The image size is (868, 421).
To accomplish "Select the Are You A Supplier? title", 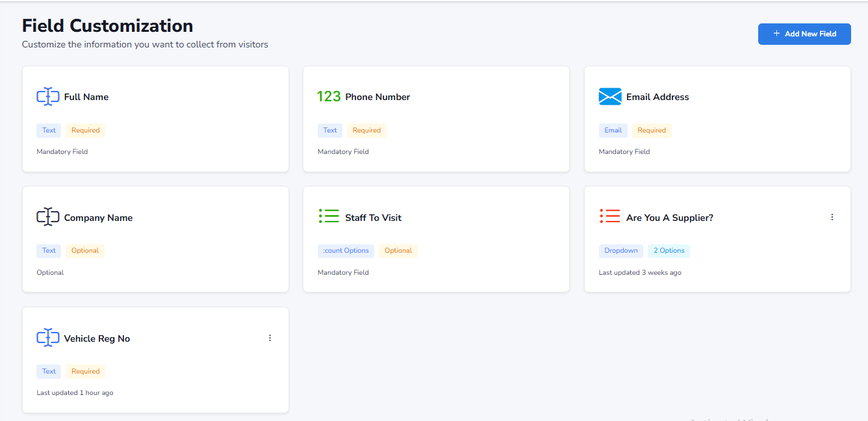I will 670,218.
